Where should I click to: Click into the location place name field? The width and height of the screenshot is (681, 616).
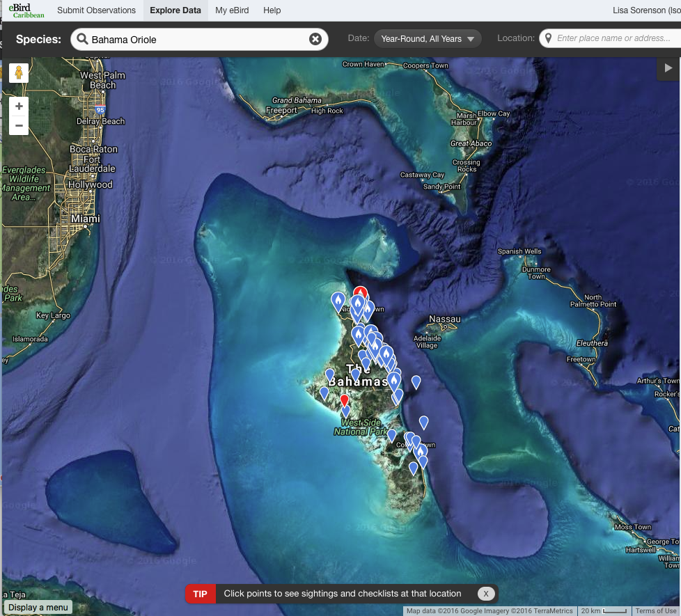click(616, 38)
